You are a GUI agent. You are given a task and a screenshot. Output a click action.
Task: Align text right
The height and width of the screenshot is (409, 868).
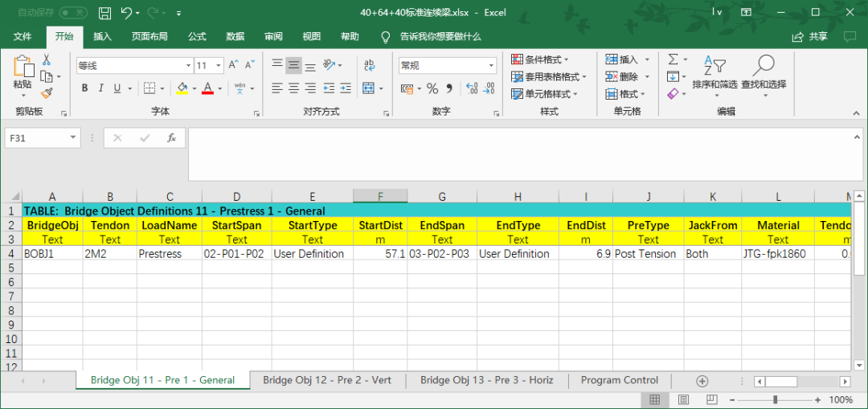coord(310,88)
